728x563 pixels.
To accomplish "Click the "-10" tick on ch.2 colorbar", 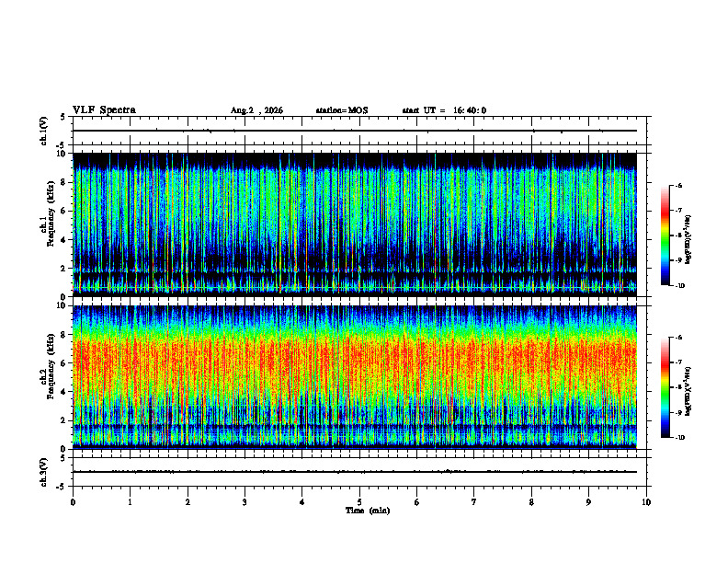I will pyautogui.click(x=679, y=438).
